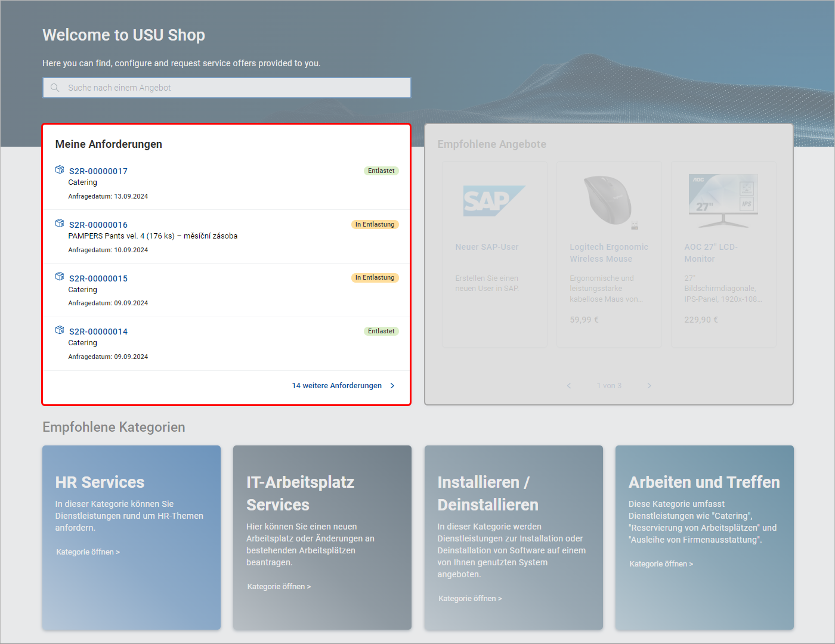
Task: Click the package icon beside S2R-00000015
Action: [60, 277]
